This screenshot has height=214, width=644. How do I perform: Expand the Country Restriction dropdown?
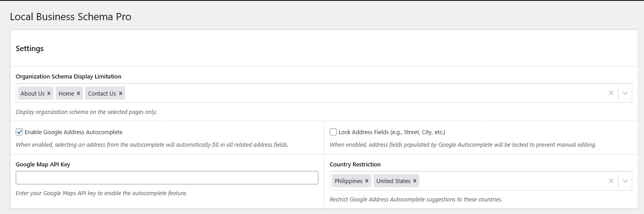(625, 181)
